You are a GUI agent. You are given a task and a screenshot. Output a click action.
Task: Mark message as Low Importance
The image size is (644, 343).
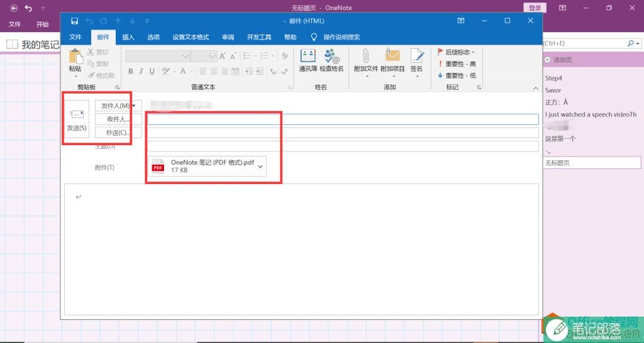(x=457, y=75)
